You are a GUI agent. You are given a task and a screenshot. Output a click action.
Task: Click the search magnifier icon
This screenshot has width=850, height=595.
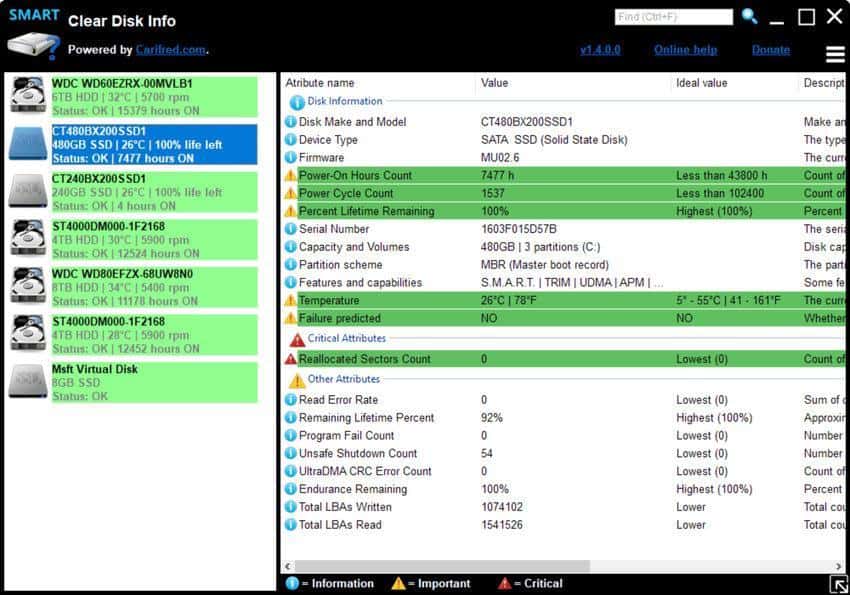pyautogui.click(x=750, y=17)
